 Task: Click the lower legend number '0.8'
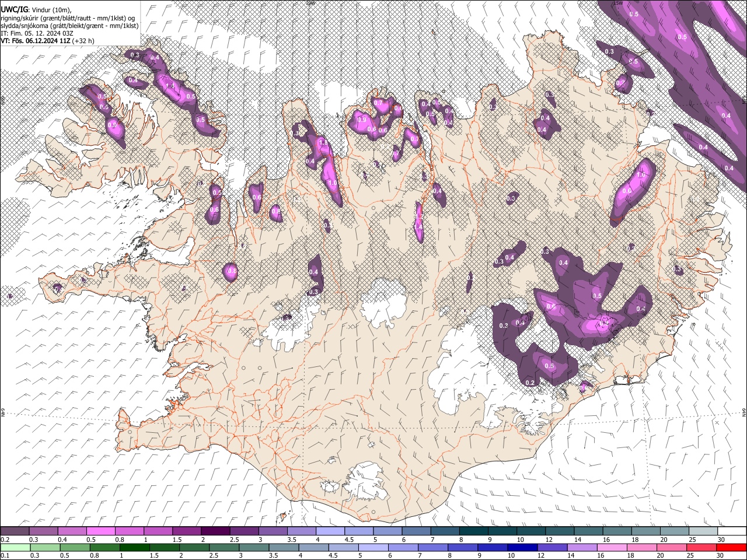(94, 555)
